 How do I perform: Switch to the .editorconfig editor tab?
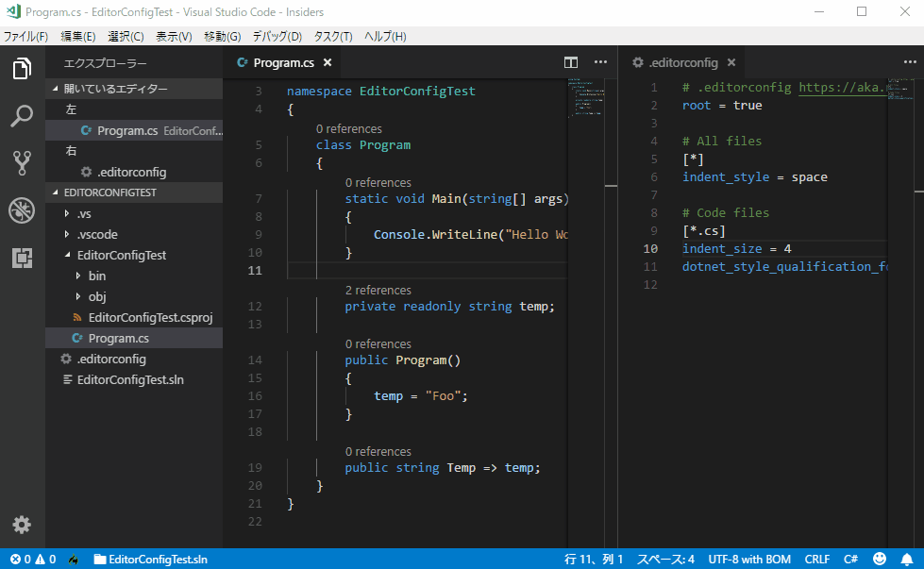pyautogui.click(x=683, y=62)
